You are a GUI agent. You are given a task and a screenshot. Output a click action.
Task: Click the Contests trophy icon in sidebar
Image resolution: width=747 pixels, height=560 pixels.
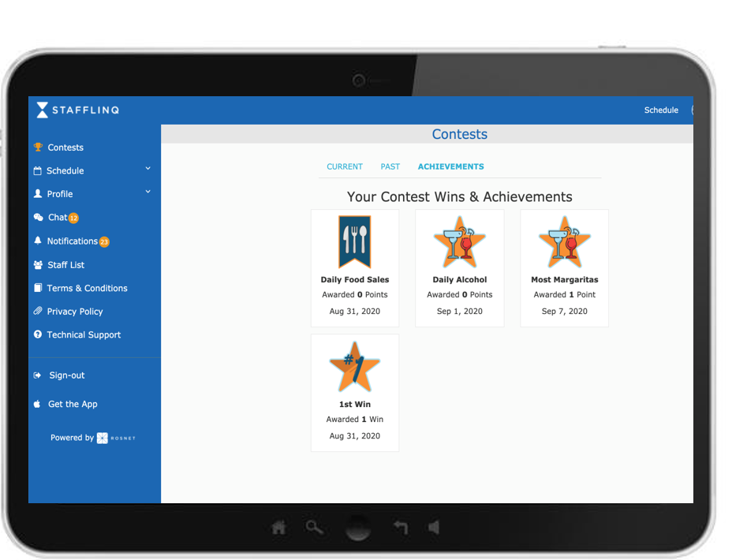[x=38, y=147]
